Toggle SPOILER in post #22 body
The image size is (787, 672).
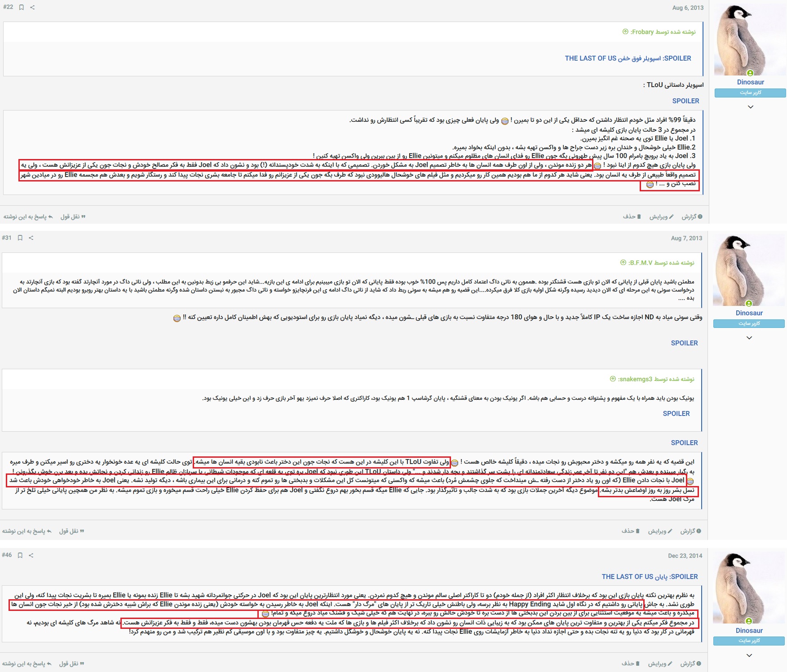685,101
